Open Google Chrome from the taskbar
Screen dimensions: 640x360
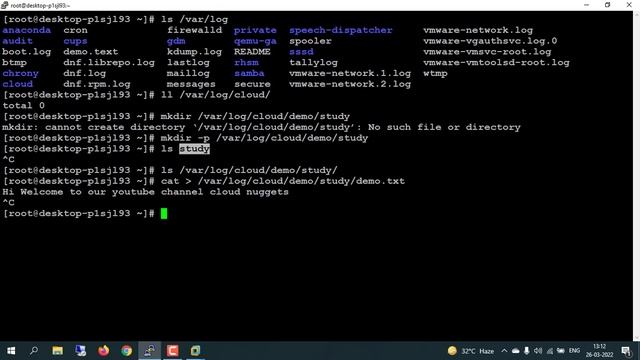click(127, 351)
